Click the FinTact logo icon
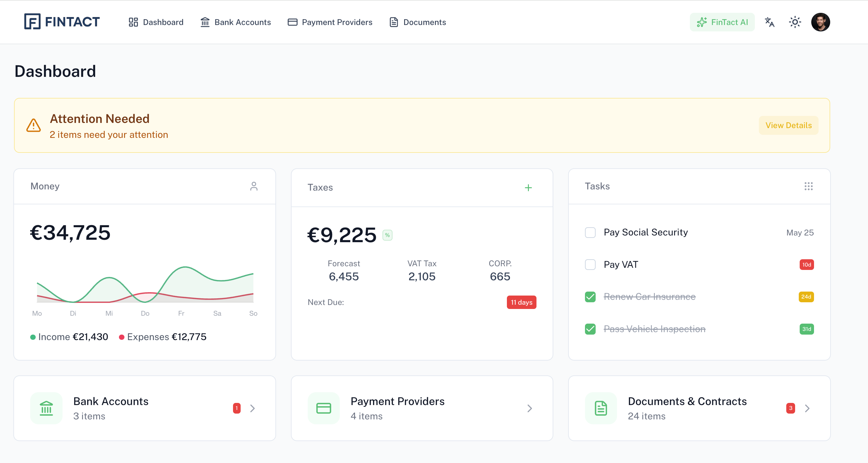Screen dimensions: 868x463 click(x=32, y=22)
